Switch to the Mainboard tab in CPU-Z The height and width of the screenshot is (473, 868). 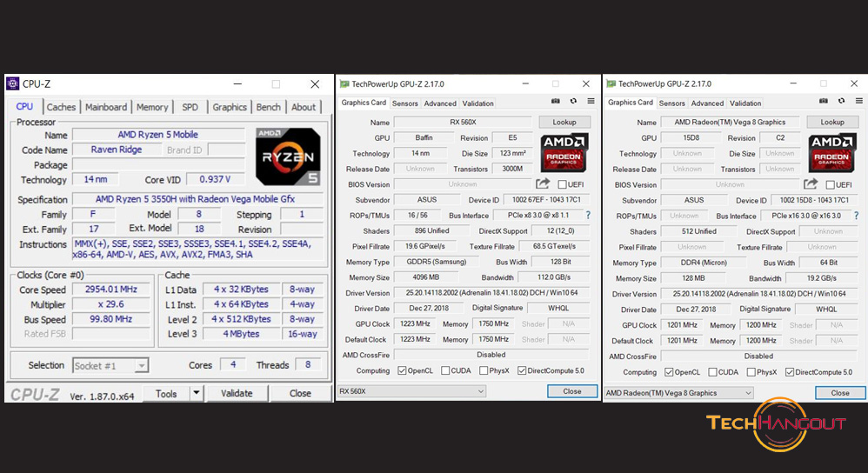tap(106, 107)
